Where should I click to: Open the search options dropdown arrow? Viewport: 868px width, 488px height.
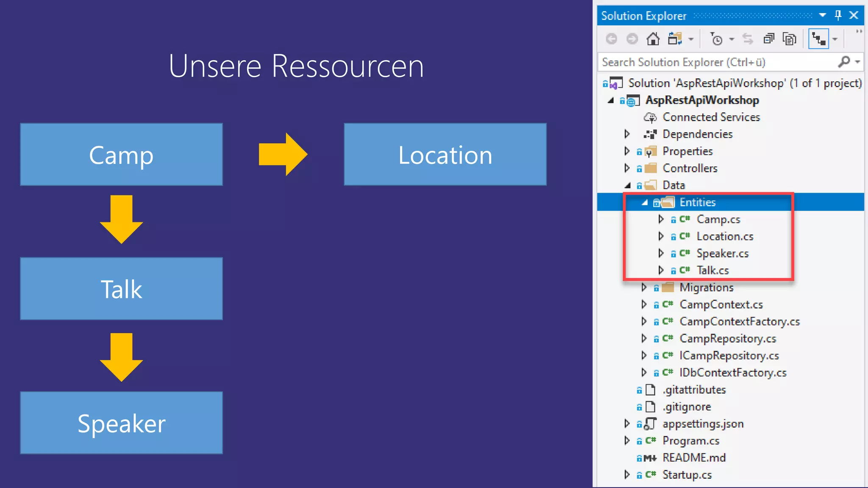pyautogui.click(x=857, y=62)
